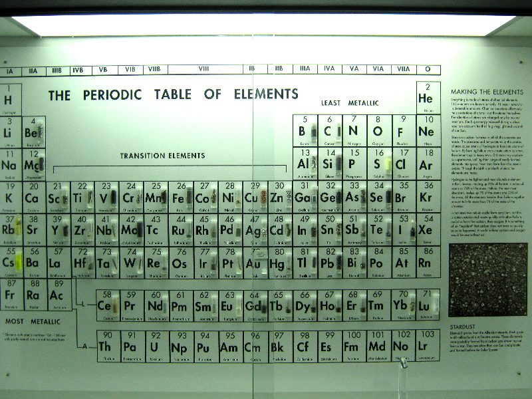Click the Periodic Table of Elements title
This screenshot has height=399, width=532.
point(173,94)
